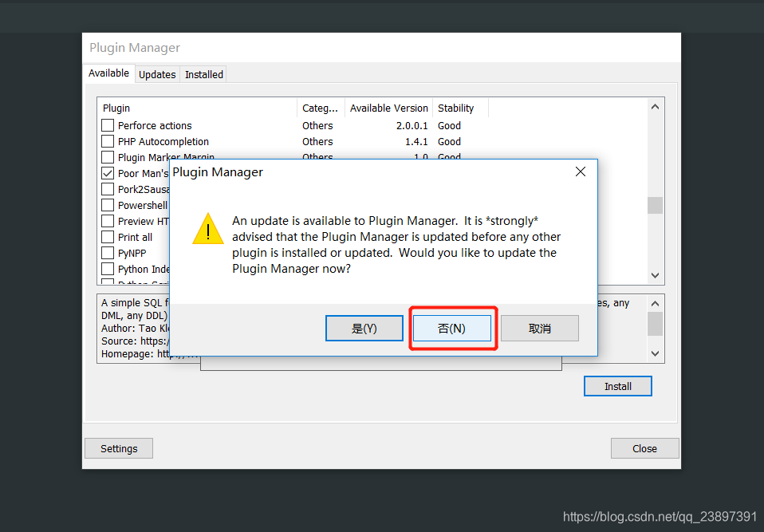This screenshot has width=764, height=532.
Task: Click the Close button of Plugin Manager
Action: (x=644, y=449)
